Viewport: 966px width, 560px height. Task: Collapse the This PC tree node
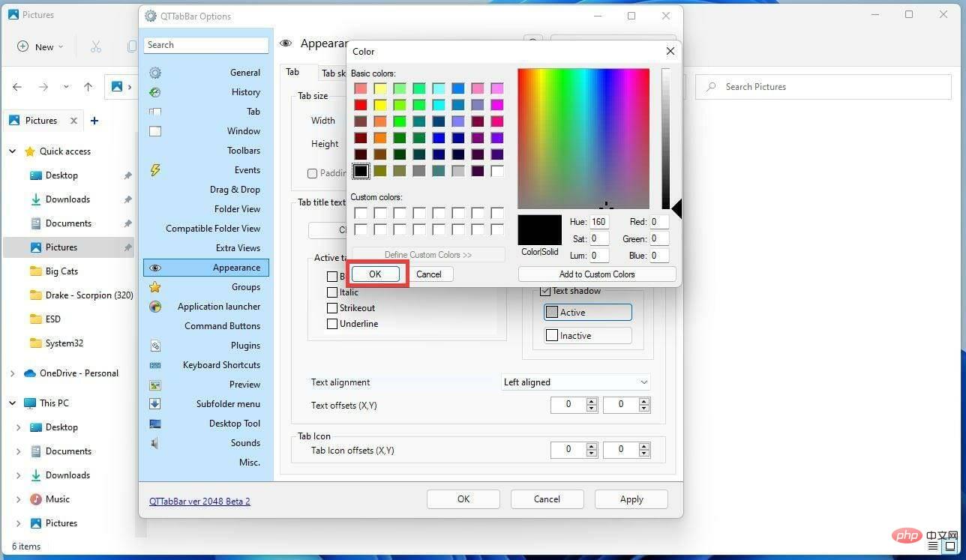pyautogui.click(x=13, y=403)
